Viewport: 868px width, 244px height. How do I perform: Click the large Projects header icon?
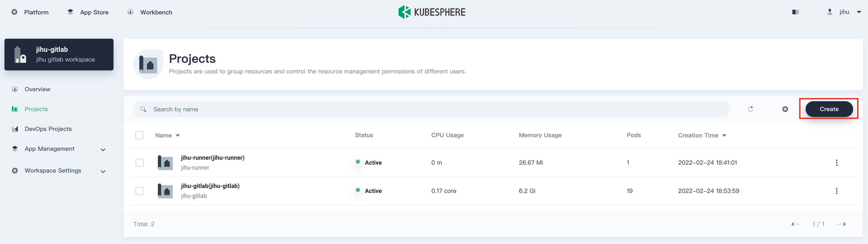(x=148, y=64)
